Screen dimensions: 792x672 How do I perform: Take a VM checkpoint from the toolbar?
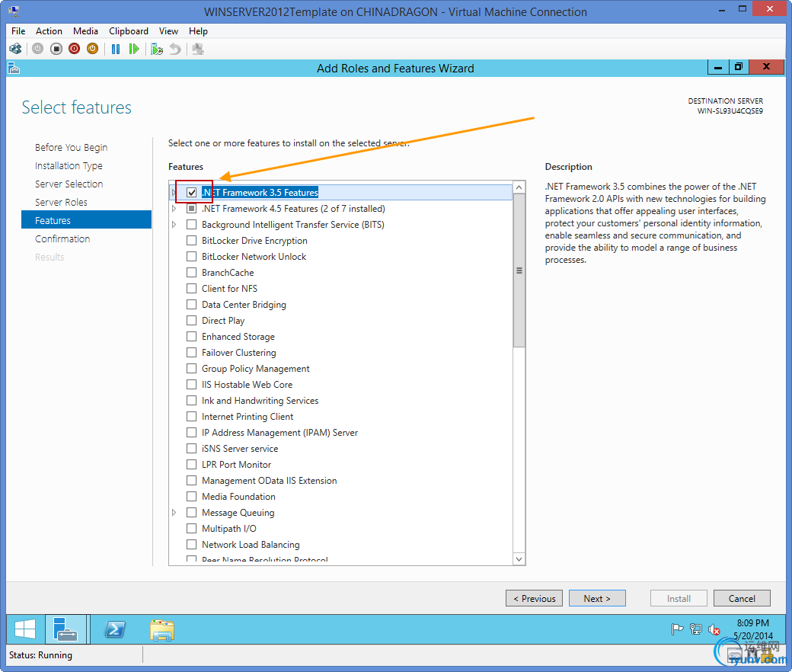coord(157,49)
